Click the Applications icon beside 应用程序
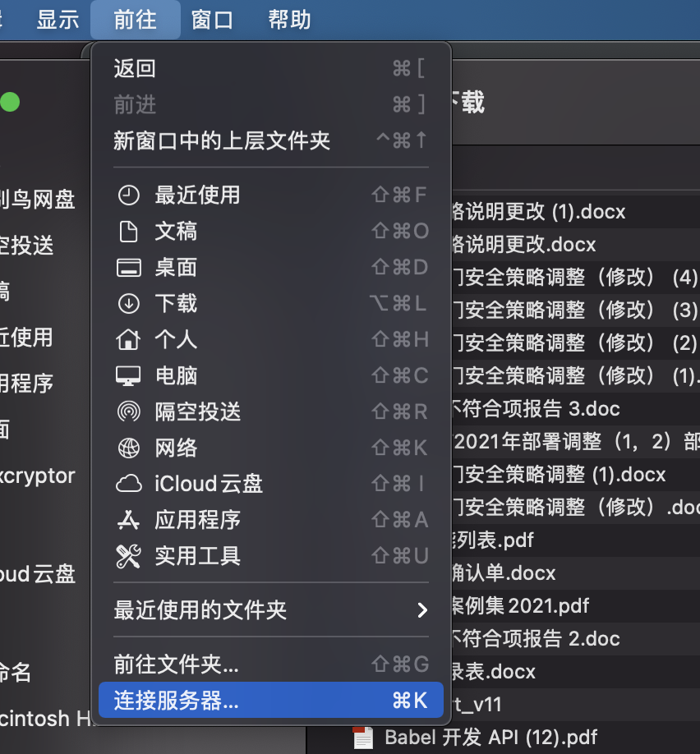Image resolution: width=700 pixels, height=754 pixels. 128,520
